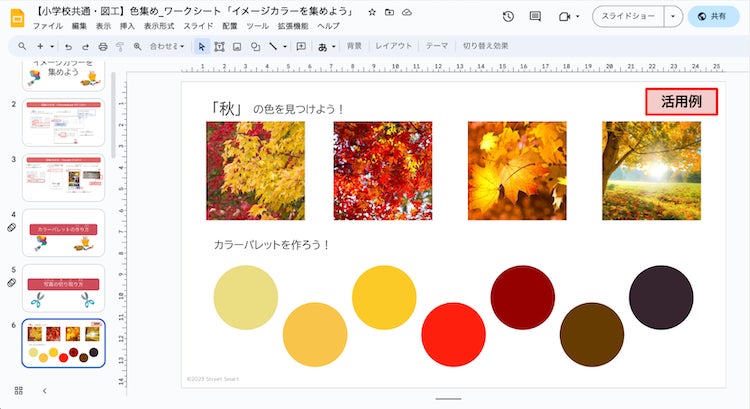The height and width of the screenshot is (409, 750).
Task: Click the filmstrip vertical scrollbar
Action: [x=113, y=115]
